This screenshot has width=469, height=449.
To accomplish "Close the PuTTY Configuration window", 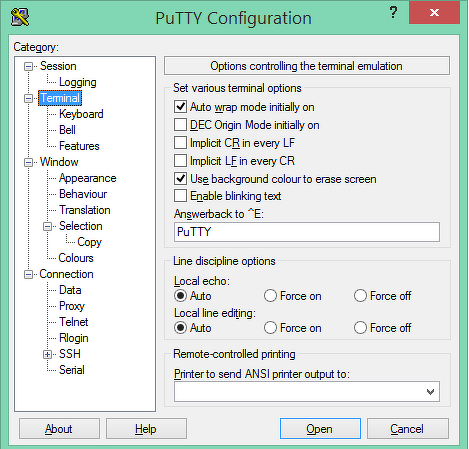I will (434, 12).
